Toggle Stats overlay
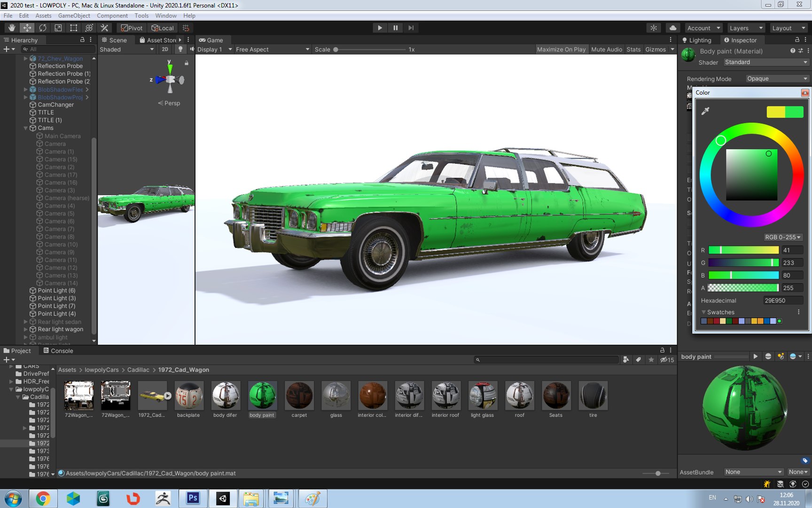This screenshot has height=508, width=812. (x=633, y=49)
